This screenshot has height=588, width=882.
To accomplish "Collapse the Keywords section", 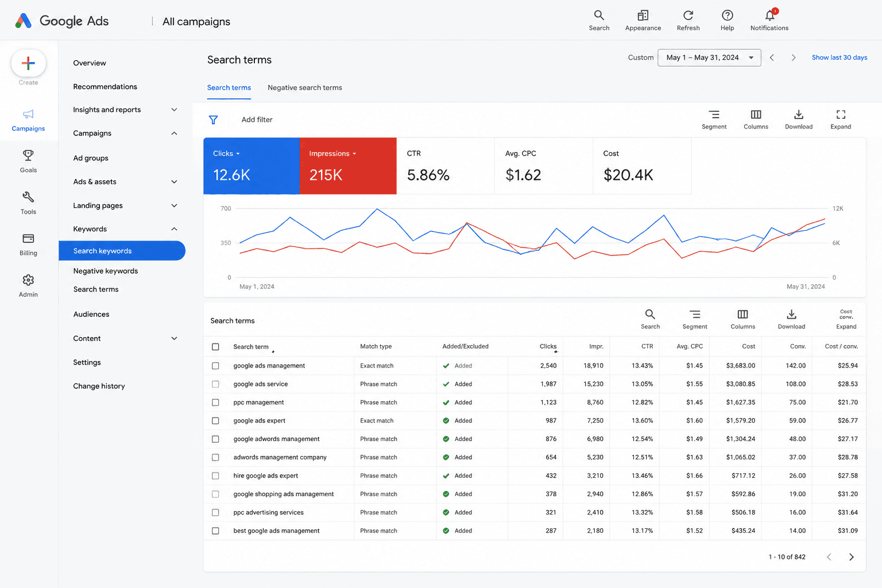I will click(x=174, y=229).
